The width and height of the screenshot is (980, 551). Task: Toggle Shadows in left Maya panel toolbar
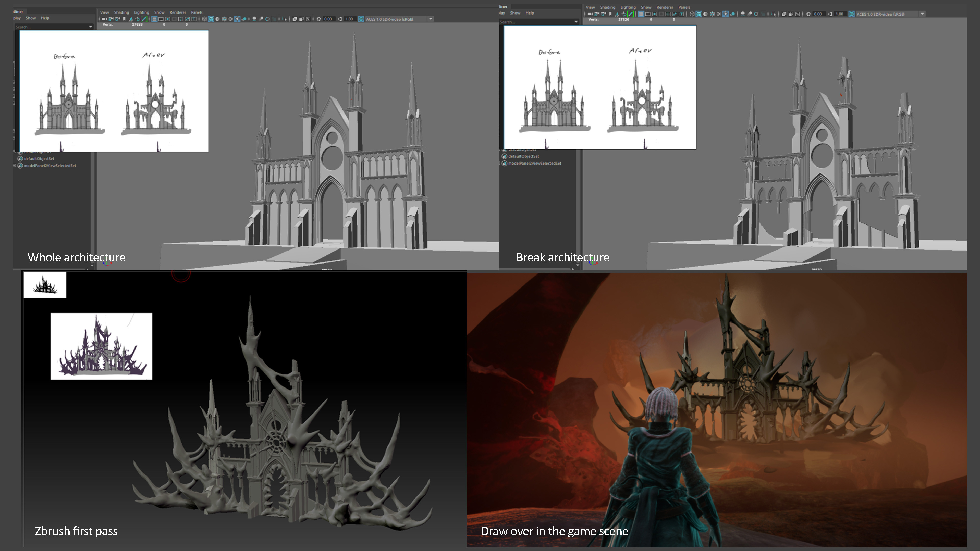pyautogui.click(x=244, y=19)
